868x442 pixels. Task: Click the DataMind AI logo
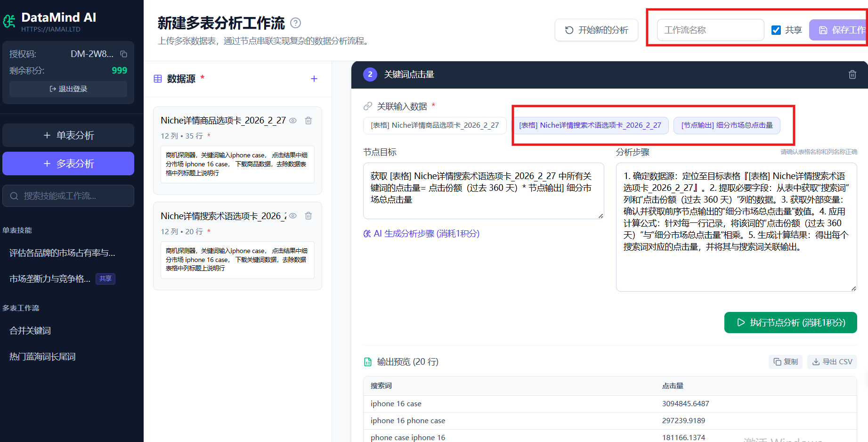9,21
